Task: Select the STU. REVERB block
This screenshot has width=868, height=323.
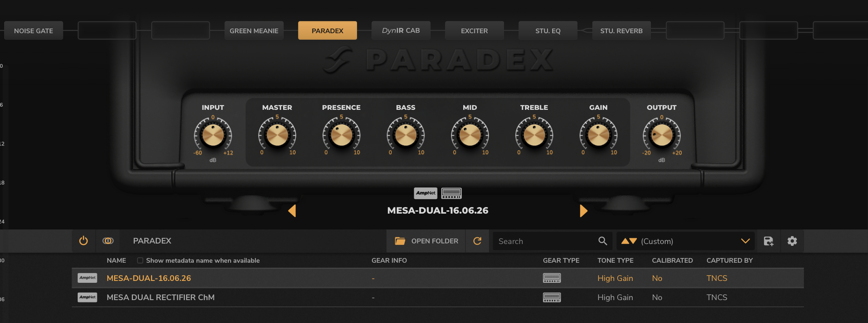Action: (621, 30)
